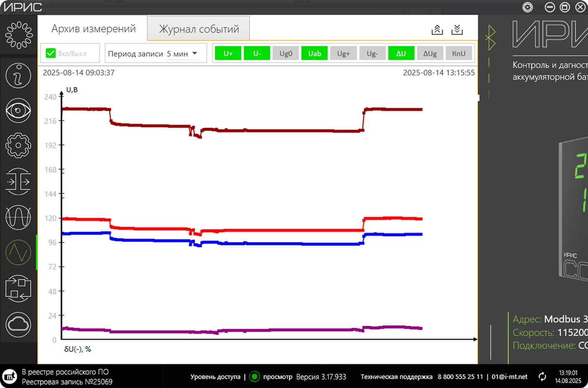Viewport: 588px width, 388px height.
Task: Click the 01@i-mt.net support email
Action: 509,377
